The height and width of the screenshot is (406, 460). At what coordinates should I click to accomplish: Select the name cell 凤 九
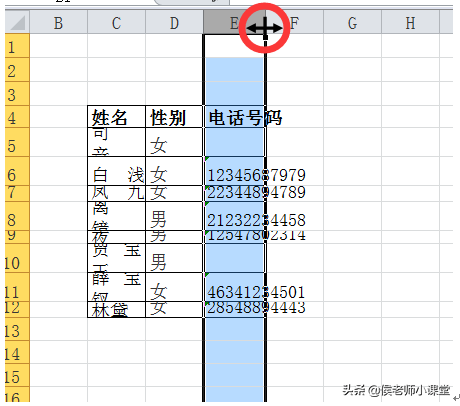pos(116,193)
